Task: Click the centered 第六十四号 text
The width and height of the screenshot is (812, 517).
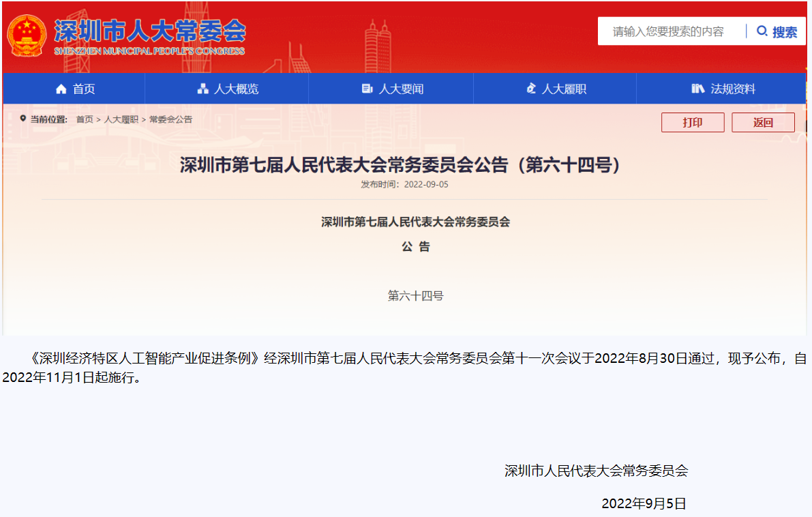Action: pos(416,296)
